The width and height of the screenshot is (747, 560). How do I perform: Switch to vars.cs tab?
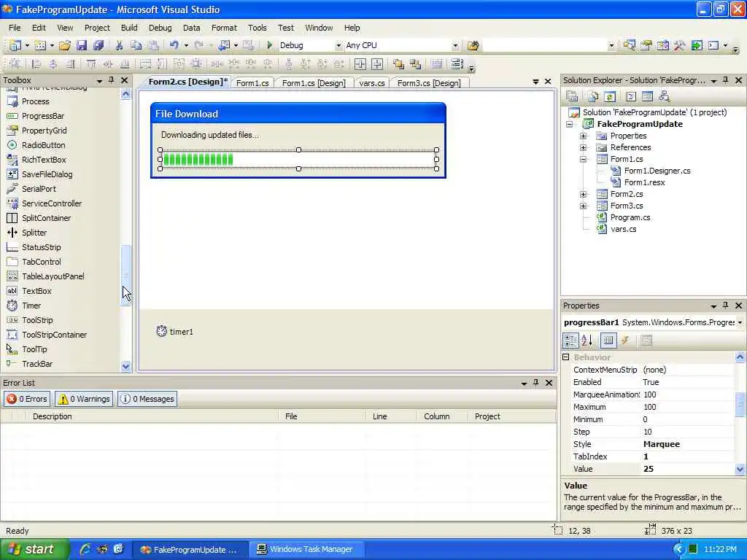click(x=371, y=83)
